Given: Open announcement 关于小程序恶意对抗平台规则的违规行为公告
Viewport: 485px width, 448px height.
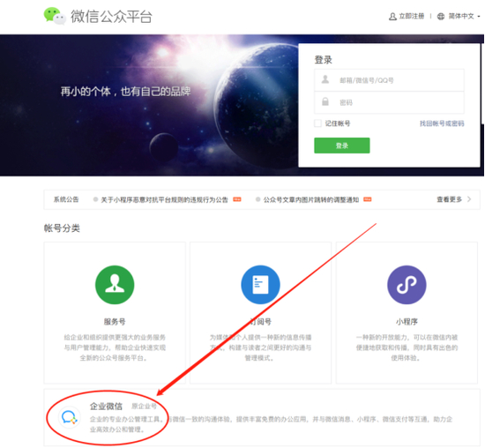Looking at the screenshot, I should (x=164, y=200).
